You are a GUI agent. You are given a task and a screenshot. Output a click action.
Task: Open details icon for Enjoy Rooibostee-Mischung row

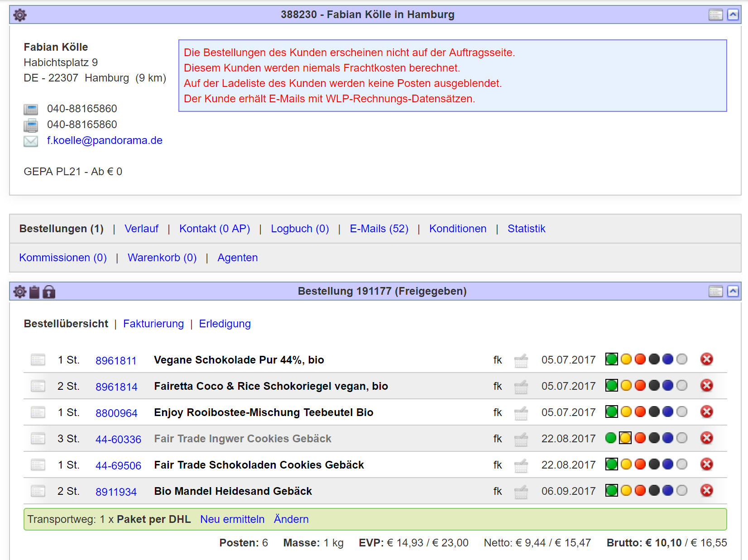[x=38, y=412]
